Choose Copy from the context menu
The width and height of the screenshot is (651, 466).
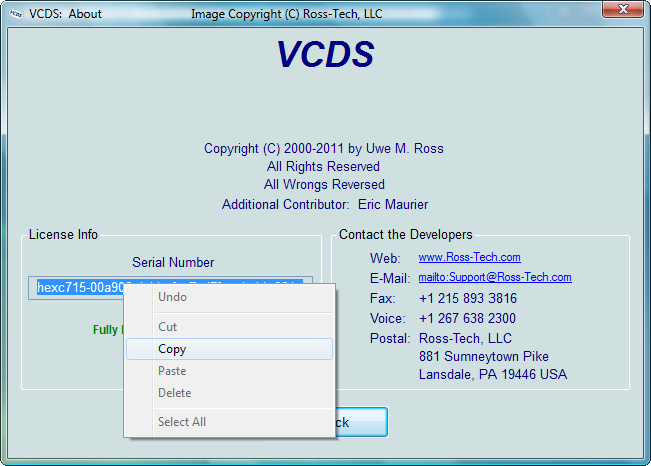(x=229, y=349)
